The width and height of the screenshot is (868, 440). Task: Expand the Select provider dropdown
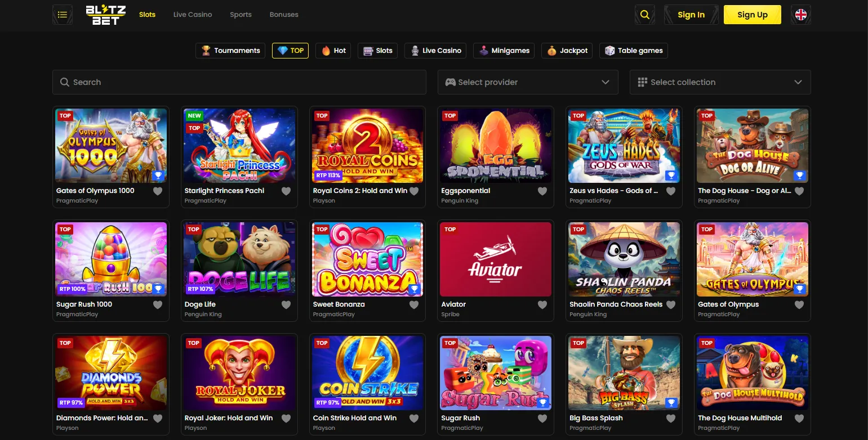[528, 82]
